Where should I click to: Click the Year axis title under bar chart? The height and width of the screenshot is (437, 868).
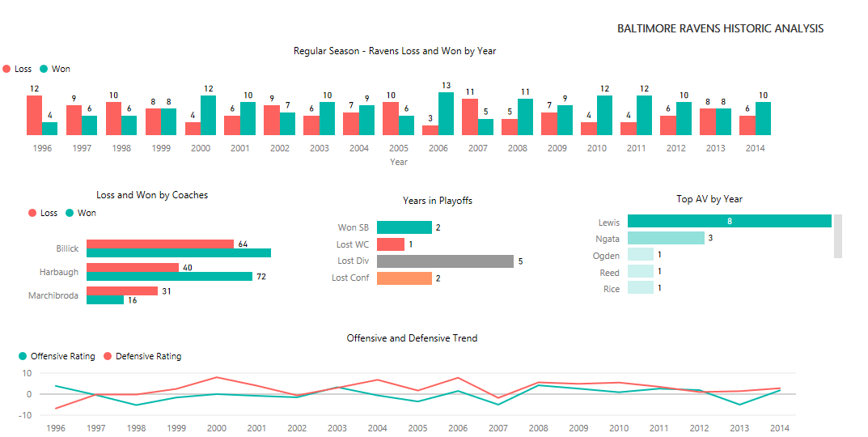[399, 163]
